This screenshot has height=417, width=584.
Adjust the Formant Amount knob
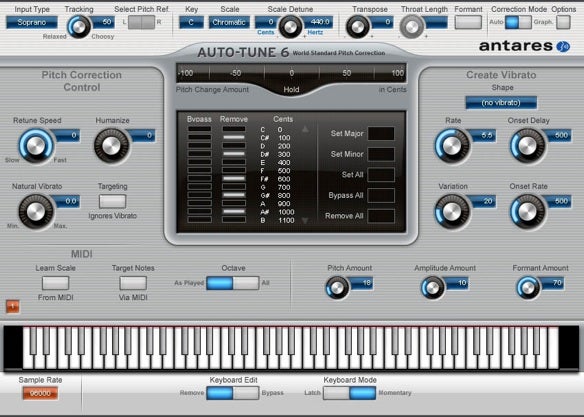(528, 288)
